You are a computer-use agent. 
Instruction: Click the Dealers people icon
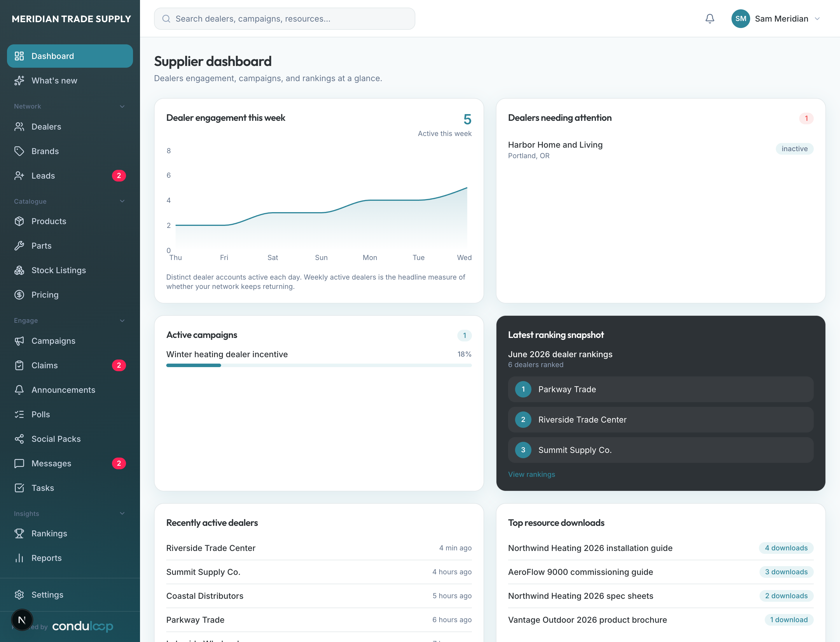tap(19, 126)
